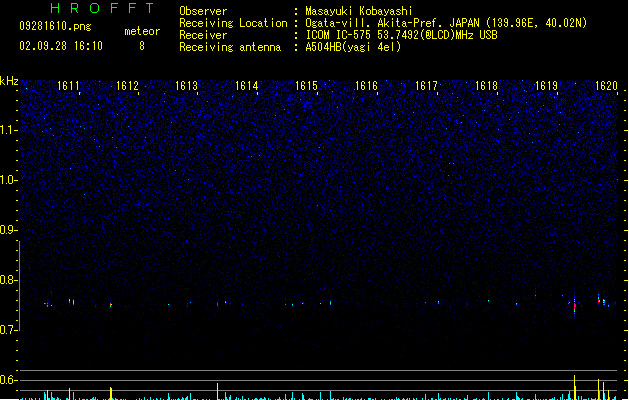Click the 1612 time marker
The height and width of the screenshot is (400, 629).
pyautogui.click(x=127, y=86)
